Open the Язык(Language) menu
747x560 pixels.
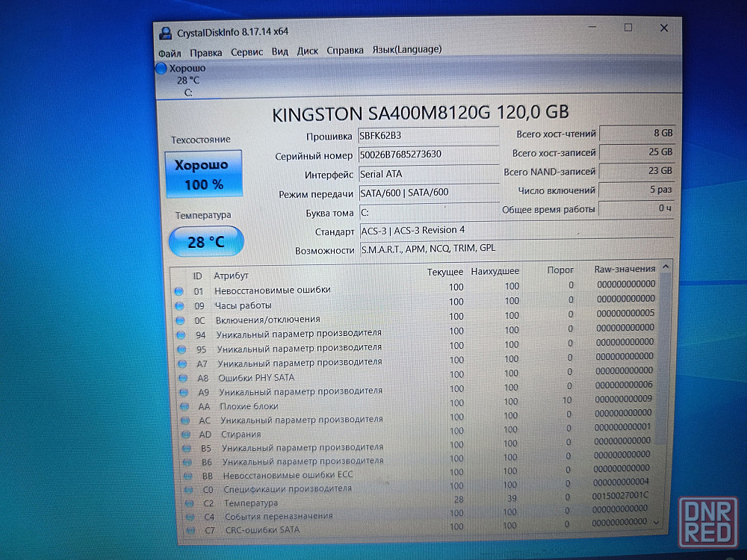407,49
